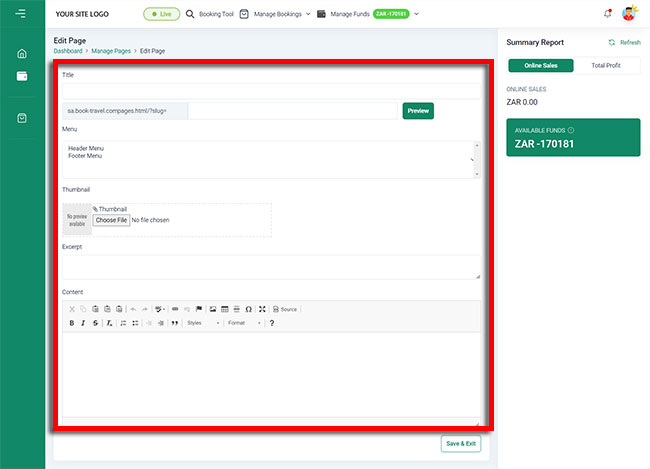Maximize the content editor
The width and height of the screenshot is (650, 469).
(x=261, y=309)
